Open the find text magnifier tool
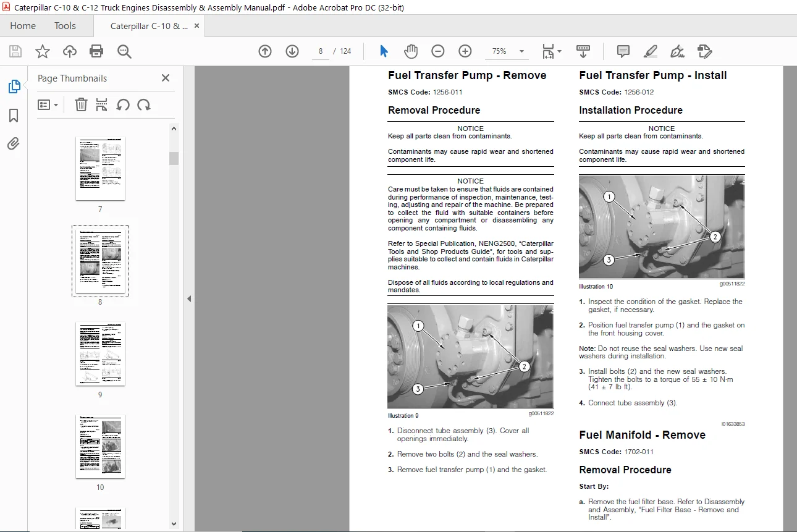797x532 pixels. (125, 51)
